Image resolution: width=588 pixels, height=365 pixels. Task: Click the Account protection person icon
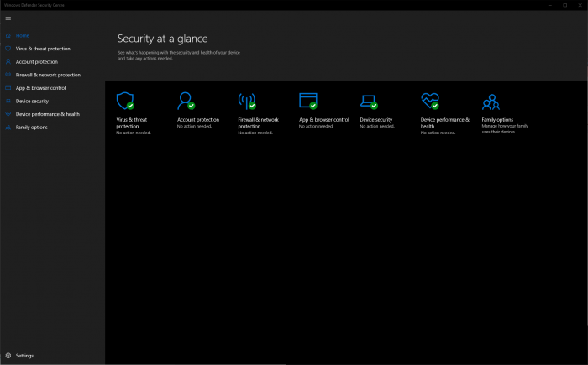click(186, 101)
